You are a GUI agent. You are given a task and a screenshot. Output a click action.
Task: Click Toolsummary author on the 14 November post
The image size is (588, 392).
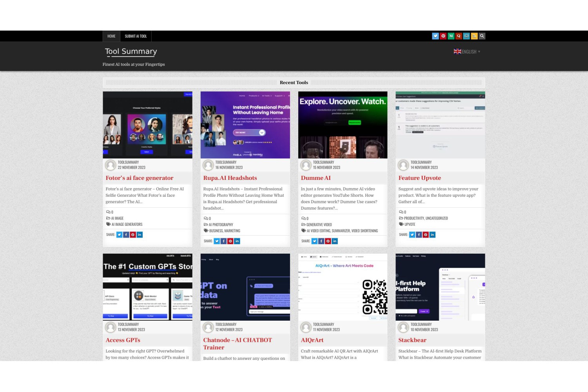(421, 162)
